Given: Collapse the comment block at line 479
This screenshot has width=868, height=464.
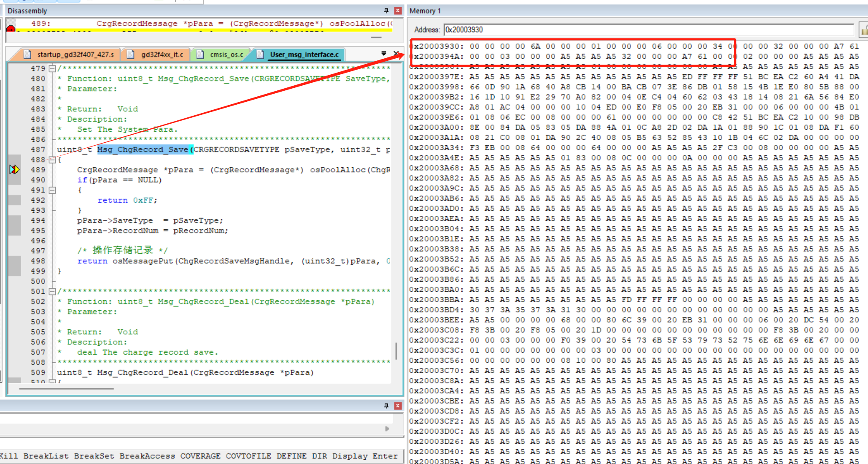Looking at the screenshot, I should tap(52, 68).
